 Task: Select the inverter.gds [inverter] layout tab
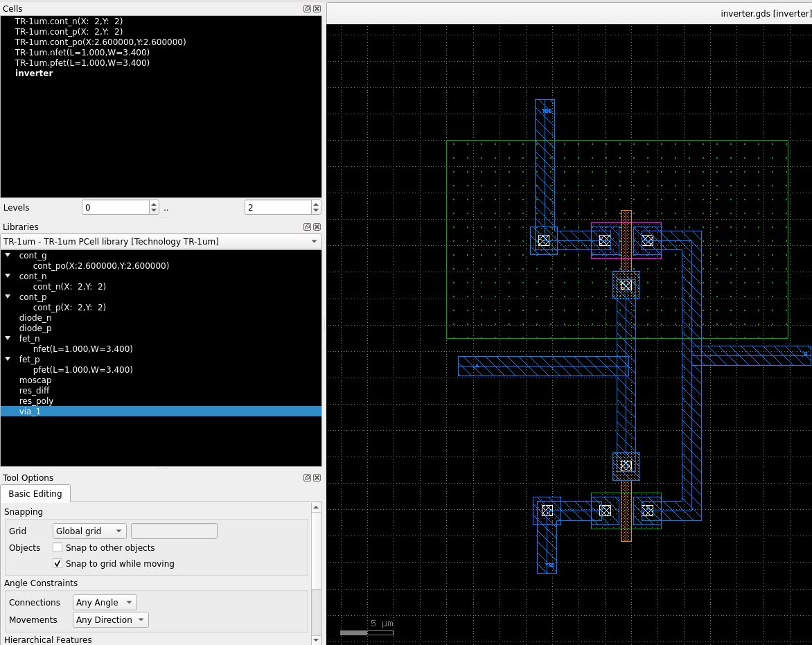[x=766, y=13]
